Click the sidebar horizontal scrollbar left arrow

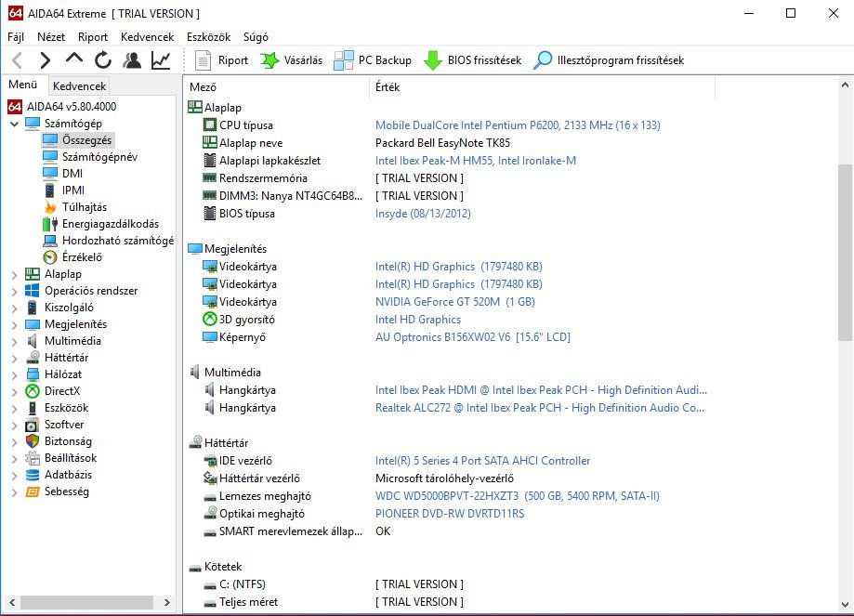click(x=12, y=602)
